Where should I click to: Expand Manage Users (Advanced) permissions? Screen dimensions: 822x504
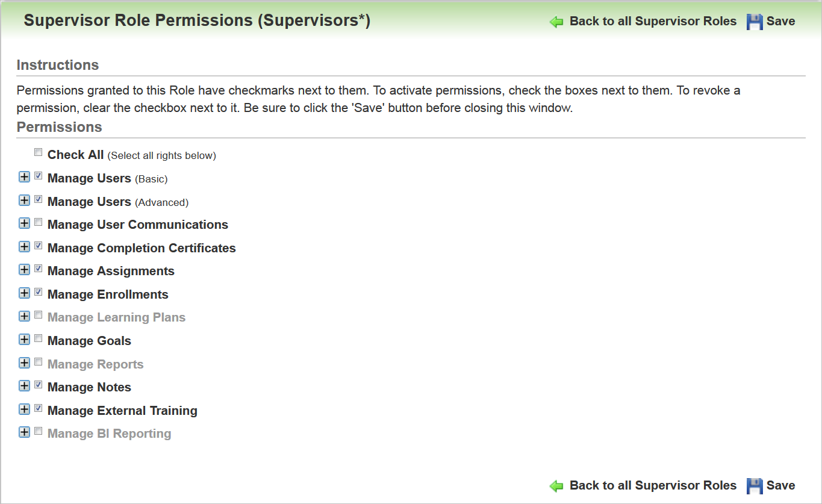coord(24,201)
